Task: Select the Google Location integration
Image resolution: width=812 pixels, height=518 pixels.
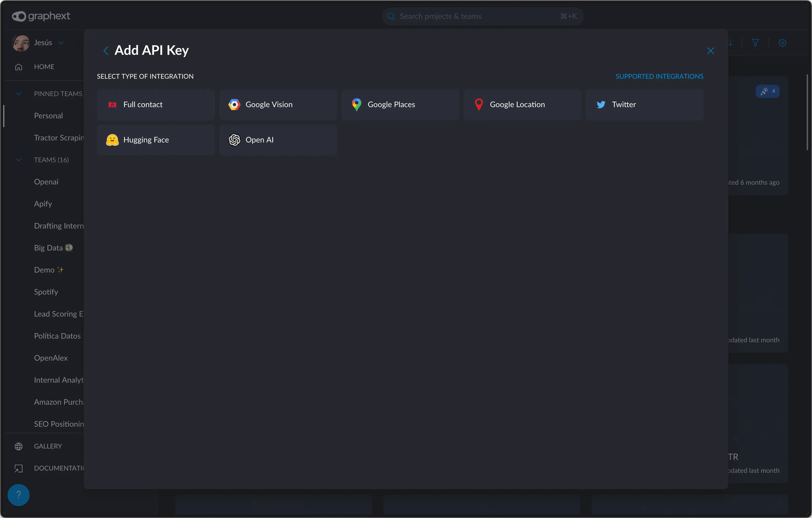Action: pos(522,105)
